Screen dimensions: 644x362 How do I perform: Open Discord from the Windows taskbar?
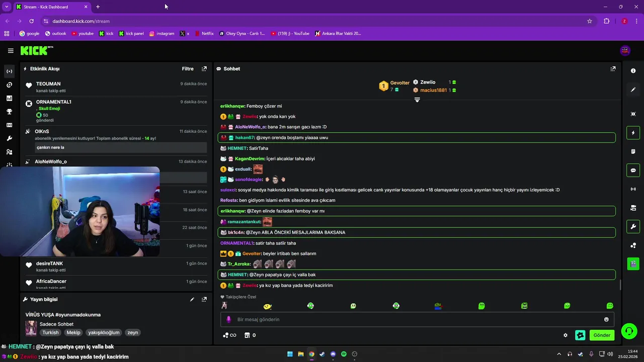[x=333, y=354]
